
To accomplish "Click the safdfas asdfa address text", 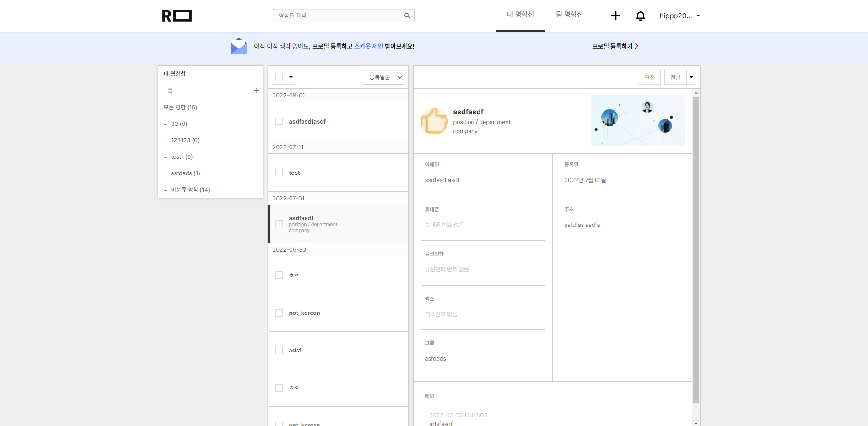I will pos(582,225).
